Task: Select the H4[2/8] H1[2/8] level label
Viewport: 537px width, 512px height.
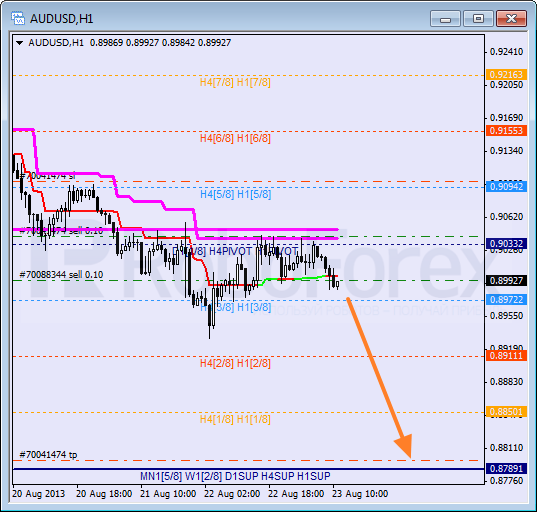Action: click(235, 363)
